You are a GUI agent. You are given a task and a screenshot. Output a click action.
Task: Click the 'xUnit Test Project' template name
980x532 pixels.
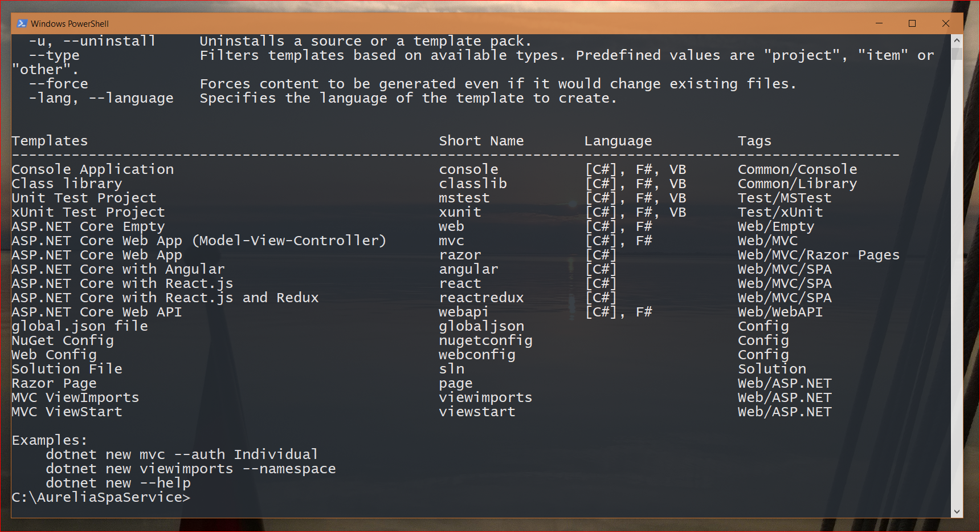click(x=88, y=212)
